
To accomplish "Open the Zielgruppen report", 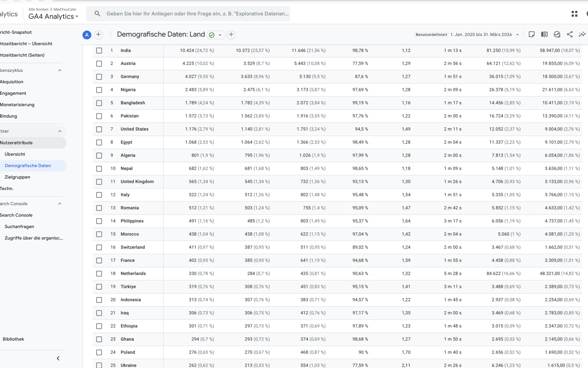I will coord(17,177).
